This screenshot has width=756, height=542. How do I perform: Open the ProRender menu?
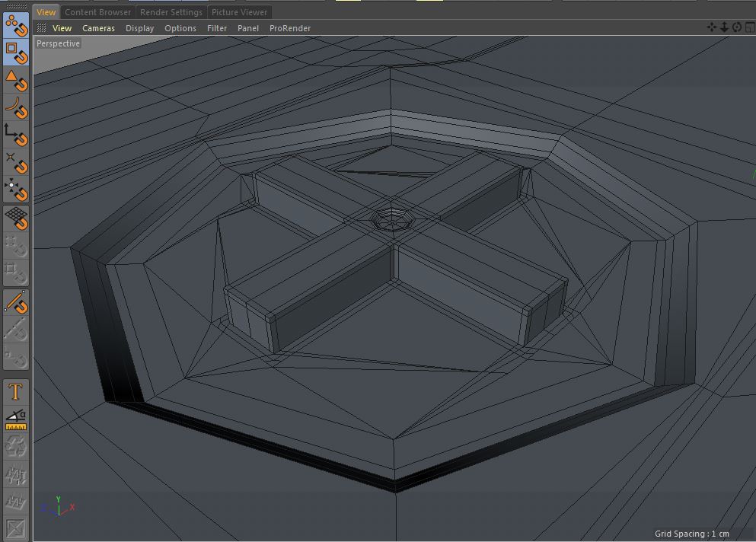pos(290,28)
